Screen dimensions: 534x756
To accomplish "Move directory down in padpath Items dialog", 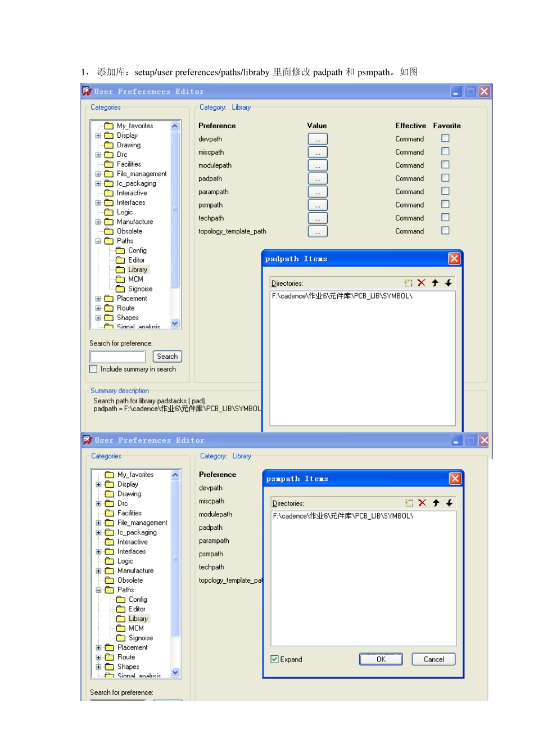I will (x=449, y=283).
